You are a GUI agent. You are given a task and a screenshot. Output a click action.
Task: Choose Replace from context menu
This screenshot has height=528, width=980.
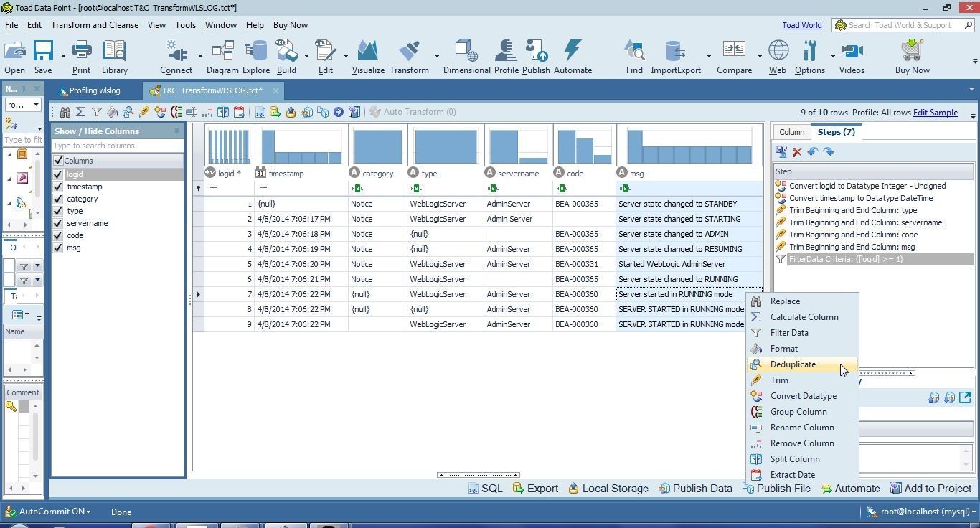coord(803,301)
